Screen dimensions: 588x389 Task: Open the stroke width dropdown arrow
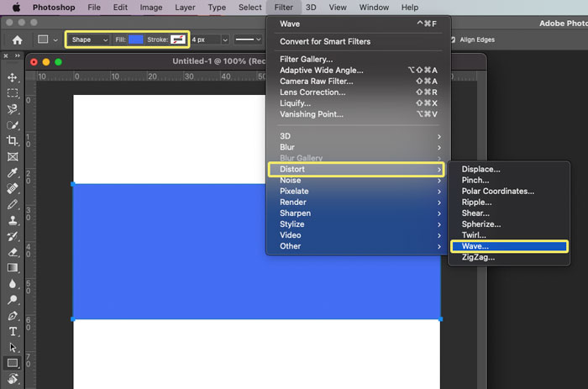pos(224,39)
